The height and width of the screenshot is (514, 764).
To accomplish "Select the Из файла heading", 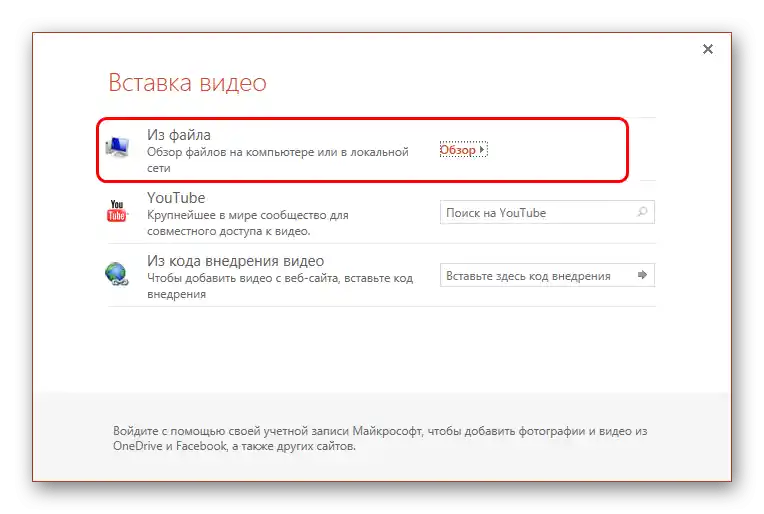I will 179,134.
